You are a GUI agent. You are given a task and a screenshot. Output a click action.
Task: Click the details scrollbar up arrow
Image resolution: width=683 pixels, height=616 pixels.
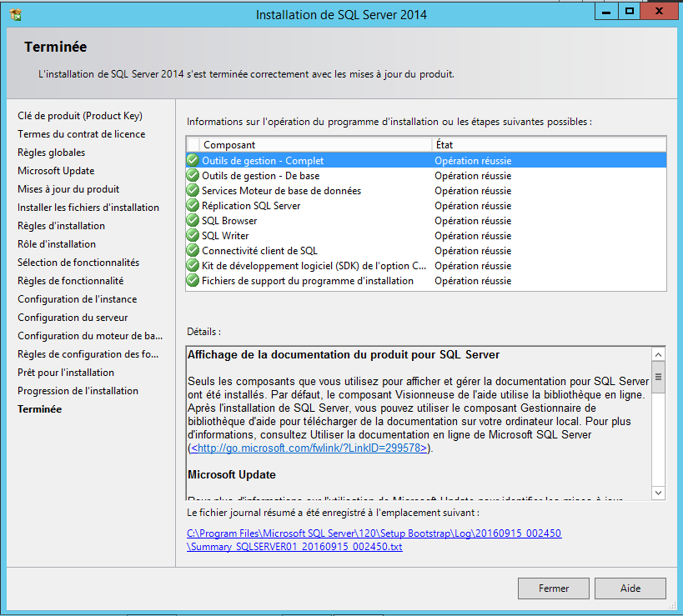(658, 355)
